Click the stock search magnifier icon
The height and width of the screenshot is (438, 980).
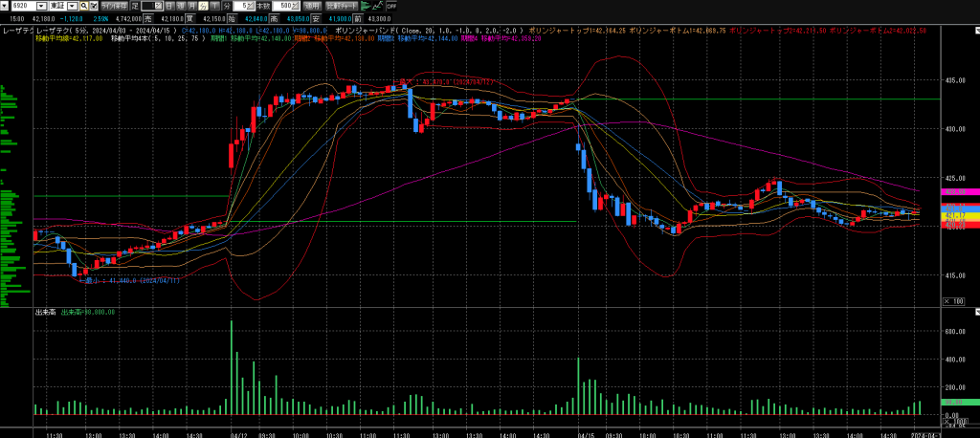(x=83, y=6)
